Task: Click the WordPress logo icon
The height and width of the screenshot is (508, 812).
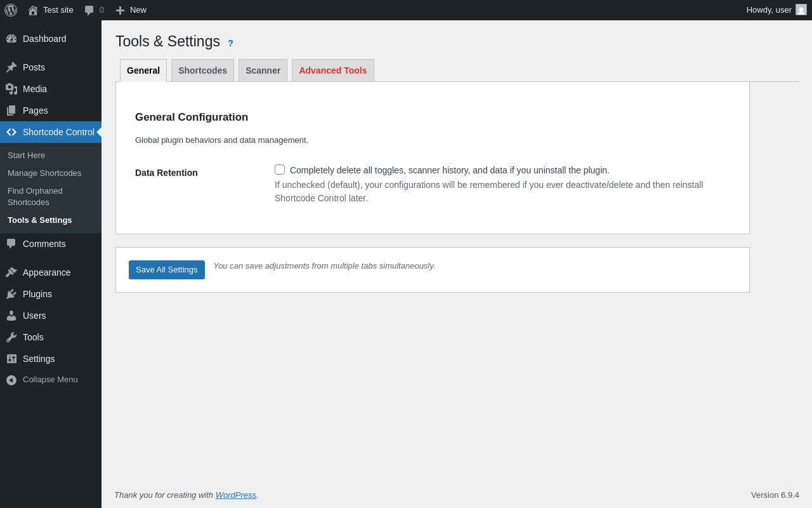Action: [x=11, y=10]
